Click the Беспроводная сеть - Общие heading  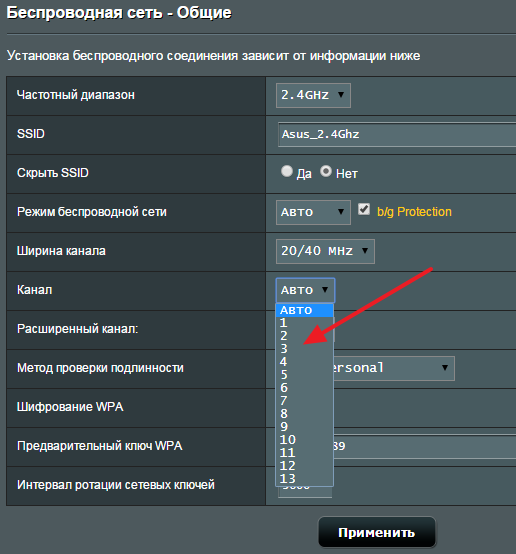(119, 13)
